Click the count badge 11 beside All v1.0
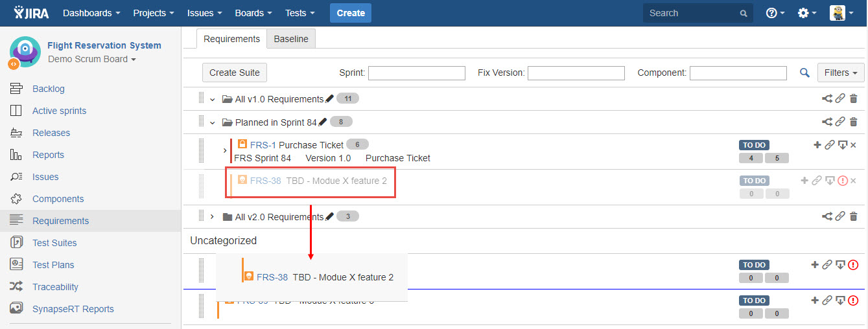 (x=347, y=98)
